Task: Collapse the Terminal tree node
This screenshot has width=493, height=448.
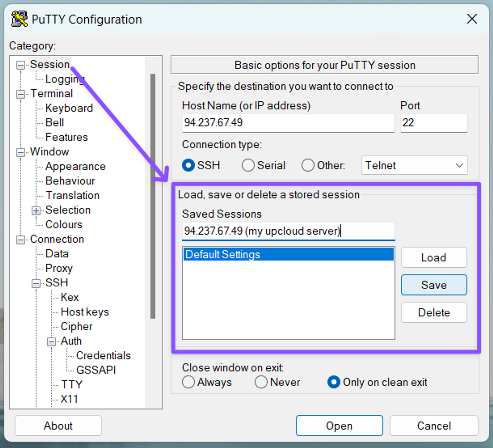Action: tap(21, 94)
